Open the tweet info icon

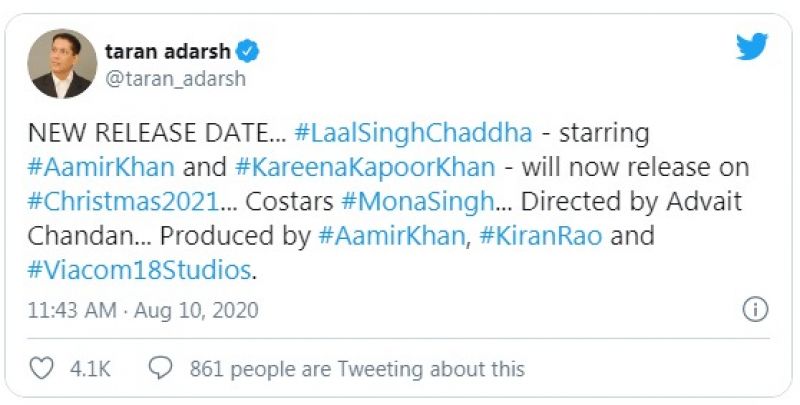[x=754, y=310]
